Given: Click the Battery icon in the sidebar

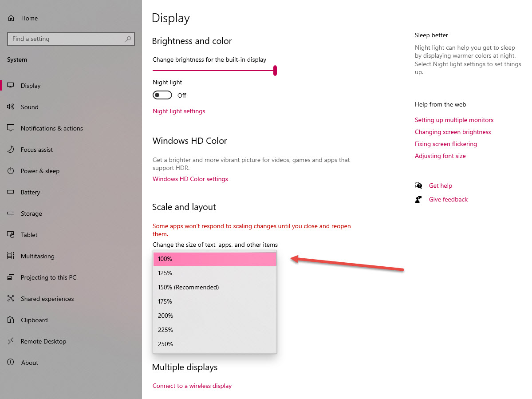Looking at the screenshot, I should (11, 192).
